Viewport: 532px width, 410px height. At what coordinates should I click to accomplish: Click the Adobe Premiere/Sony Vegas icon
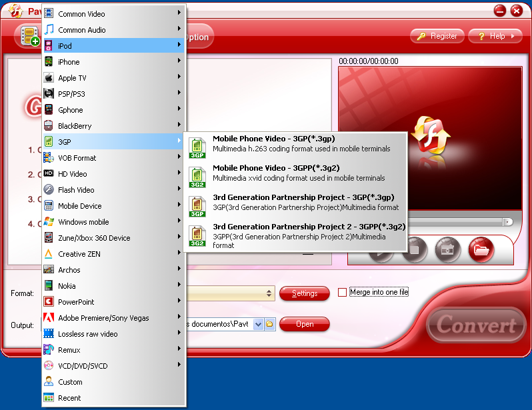[x=49, y=317]
